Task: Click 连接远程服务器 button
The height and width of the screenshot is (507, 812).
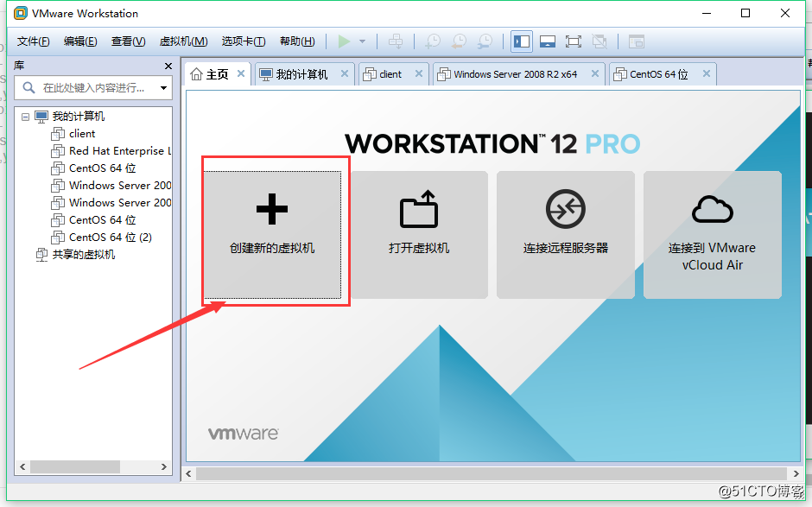Action: 566,235
